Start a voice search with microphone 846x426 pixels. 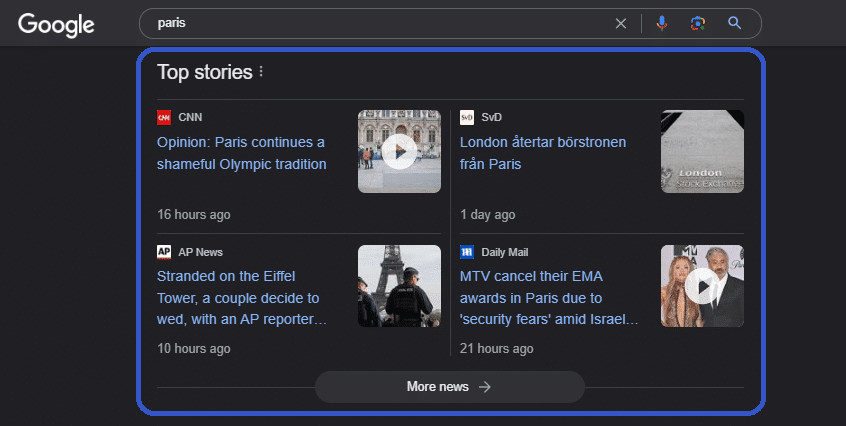661,23
